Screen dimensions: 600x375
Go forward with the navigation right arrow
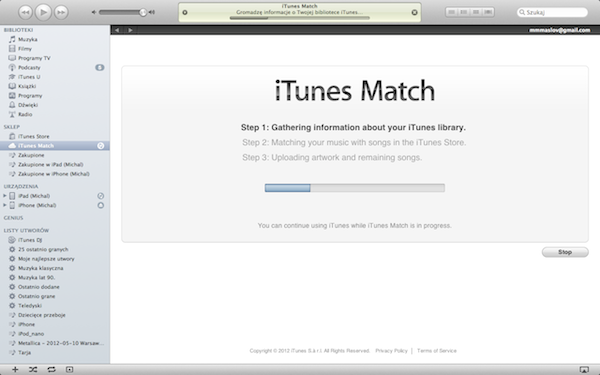click(130, 30)
